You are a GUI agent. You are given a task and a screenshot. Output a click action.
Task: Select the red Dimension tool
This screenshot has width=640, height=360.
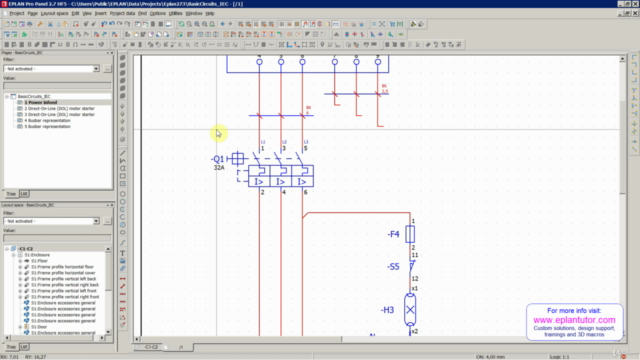[122, 279]
